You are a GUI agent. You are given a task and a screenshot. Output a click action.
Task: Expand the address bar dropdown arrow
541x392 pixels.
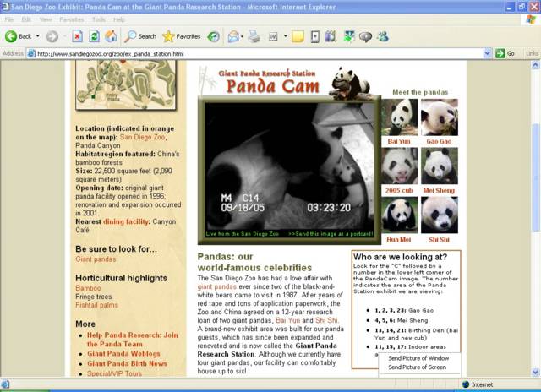(487, 53)
